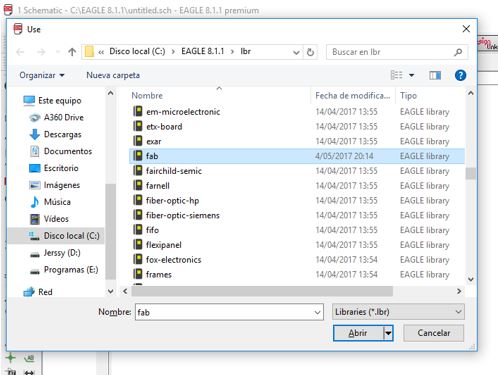Open Imágenes folder in sidebar
The width and height of the screenshot is (498, 375).
55,185
